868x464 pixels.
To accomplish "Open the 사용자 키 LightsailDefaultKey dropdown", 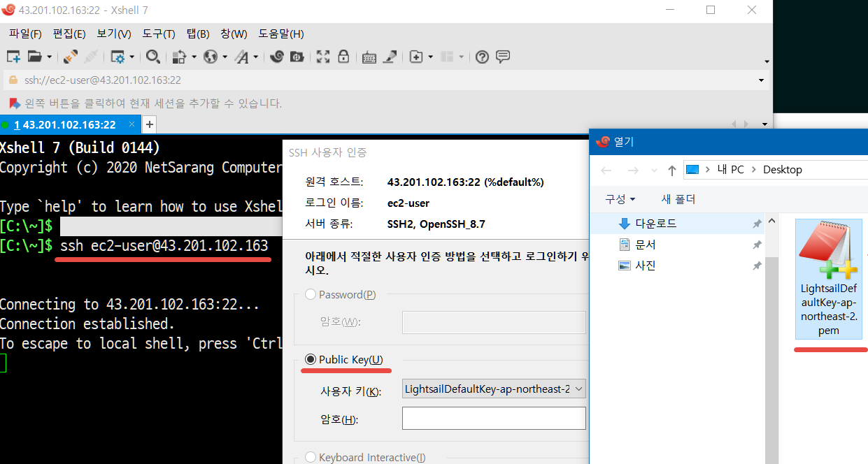I will click(494, 389).
